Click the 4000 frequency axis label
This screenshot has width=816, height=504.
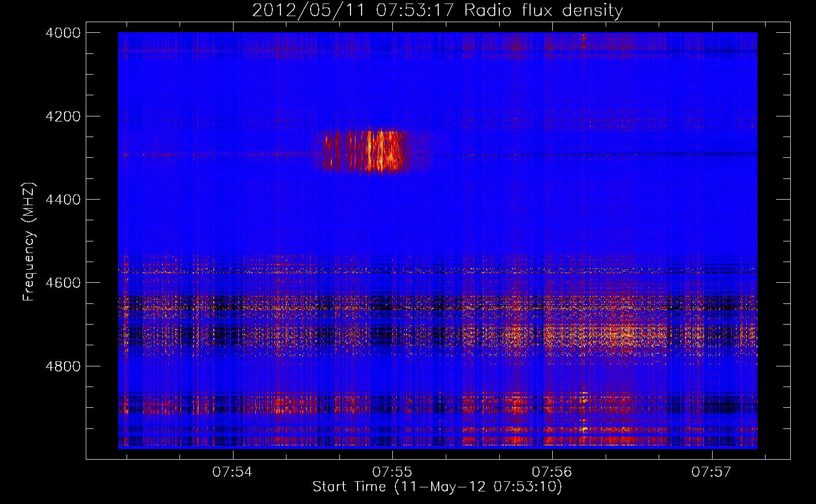click(x=63, y=33)
